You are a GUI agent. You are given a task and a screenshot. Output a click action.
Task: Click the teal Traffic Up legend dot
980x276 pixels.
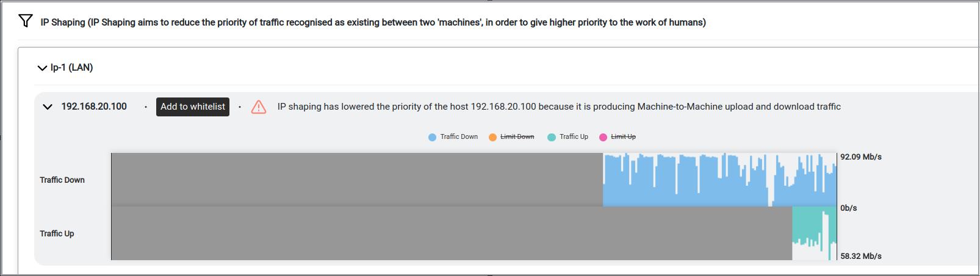(x=552, y=137)
